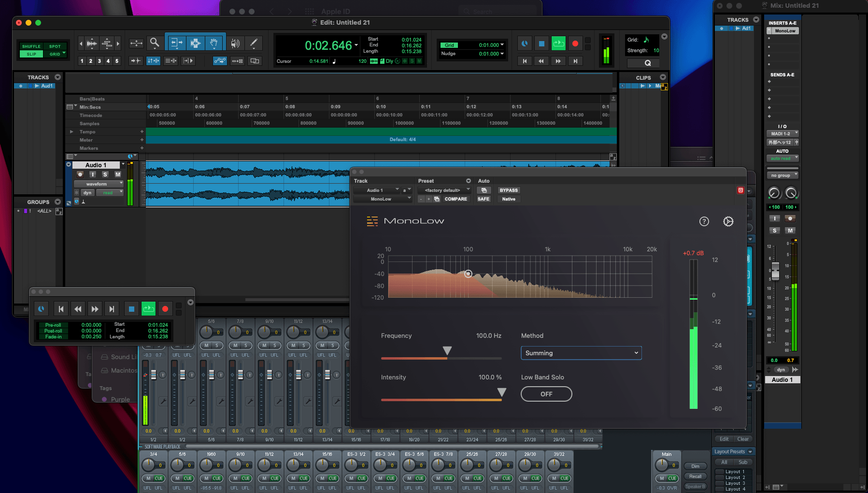This screenshot has width=868, height=493.
Task: Open the Grid value 0:01.000 dropdown
Action: coord(502,45)
